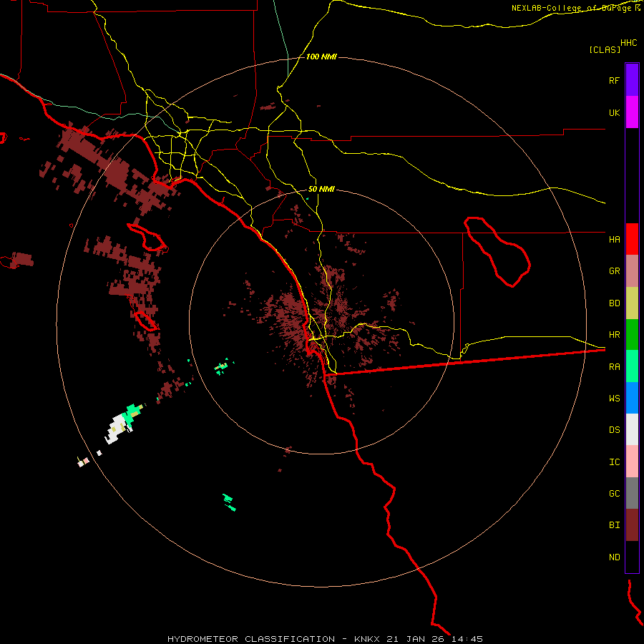Image resolution: width=644 pixels, height=644 pixels.
Task: Click the "DS" legend label
Action: pos(614,430)
